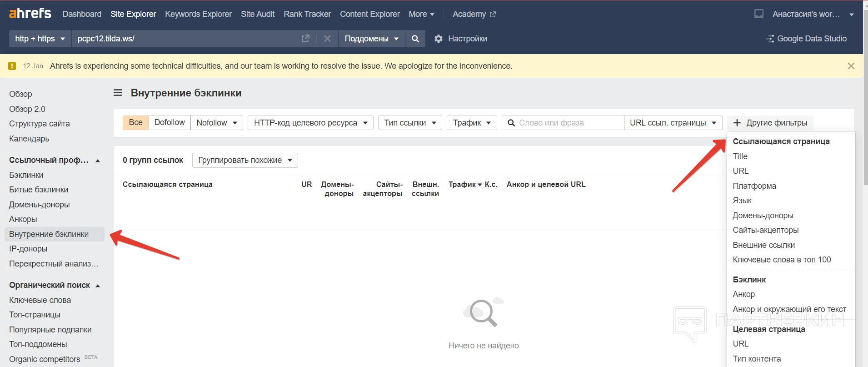Viewport: 868px width, 367px height.
Task: Click the magnifier icon in phrase search field
Action: [511, 123]
